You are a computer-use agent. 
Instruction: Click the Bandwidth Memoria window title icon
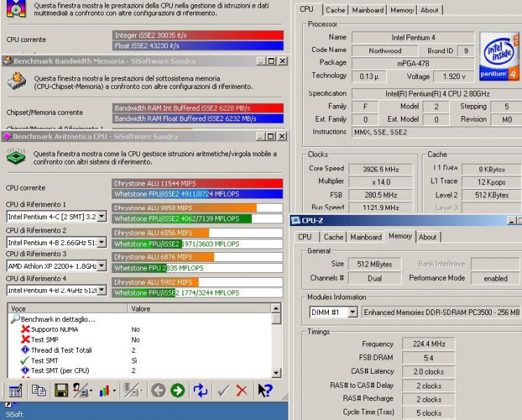pos(8,61)
